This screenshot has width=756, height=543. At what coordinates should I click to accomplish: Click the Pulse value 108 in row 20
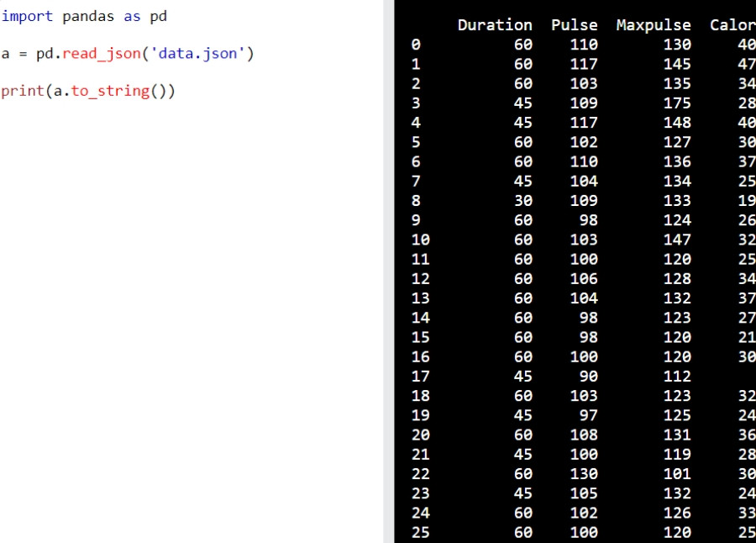pyautogui.click(x=584, y=435)
